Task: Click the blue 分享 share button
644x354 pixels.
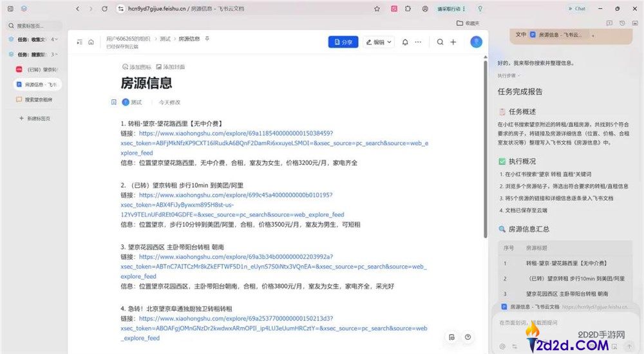Action: (x=343, y=42)
